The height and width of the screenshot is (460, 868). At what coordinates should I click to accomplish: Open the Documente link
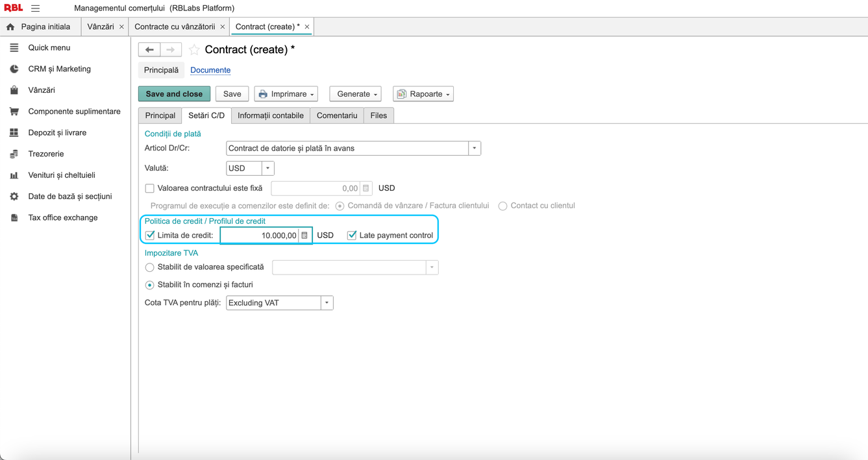pos(210,70)
